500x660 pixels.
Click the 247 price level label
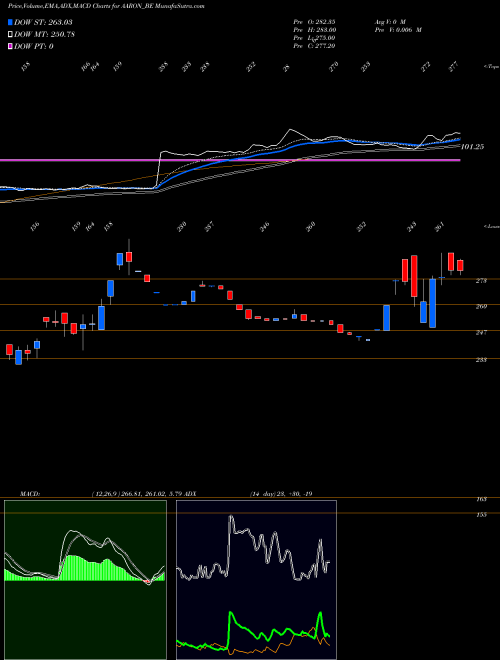tap(481, 333)
